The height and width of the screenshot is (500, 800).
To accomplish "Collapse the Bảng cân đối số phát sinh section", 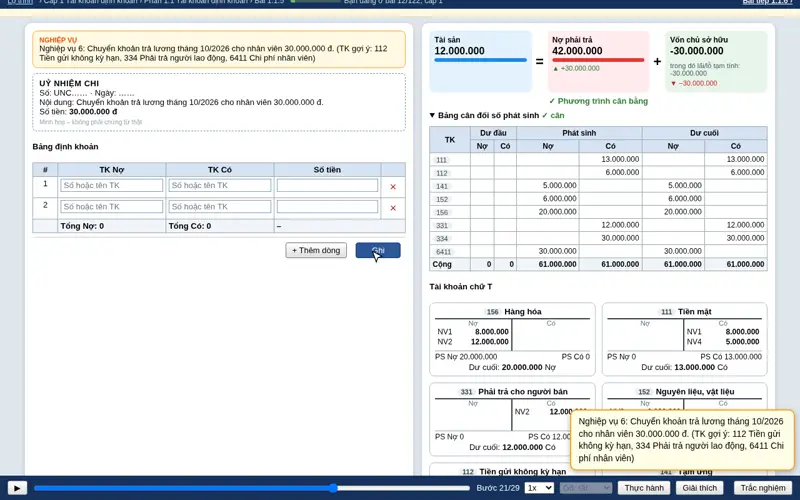I will [497, 115].
